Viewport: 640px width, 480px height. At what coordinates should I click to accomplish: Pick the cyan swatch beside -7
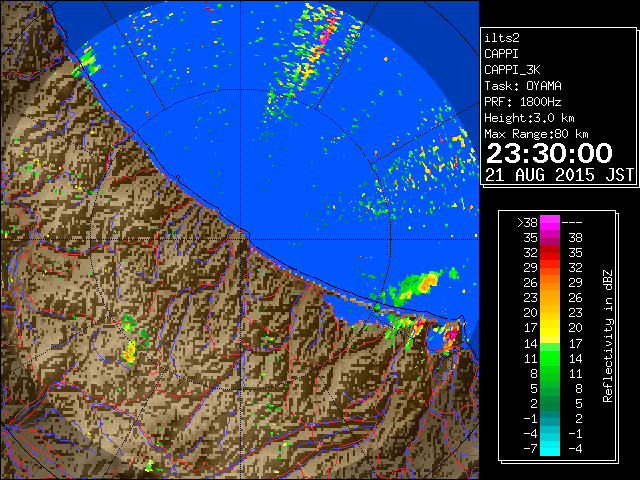[550, 448]
